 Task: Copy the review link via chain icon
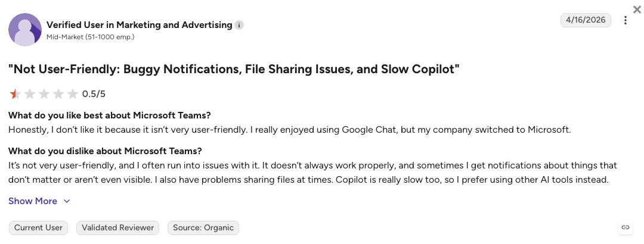(x=626, y=227)
